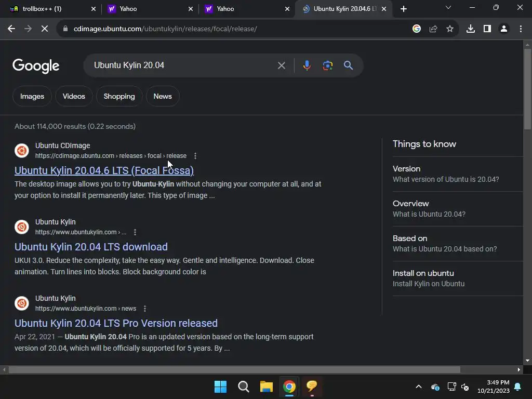Click the Ubuntu Kylin 20.04 search field

(183, 65)
